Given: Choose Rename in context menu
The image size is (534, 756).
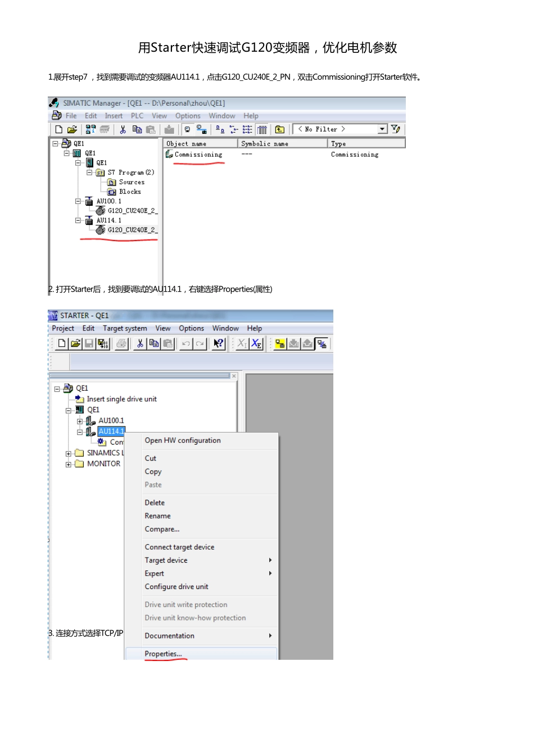Looking at the screenshot, I should pos(202,516).
